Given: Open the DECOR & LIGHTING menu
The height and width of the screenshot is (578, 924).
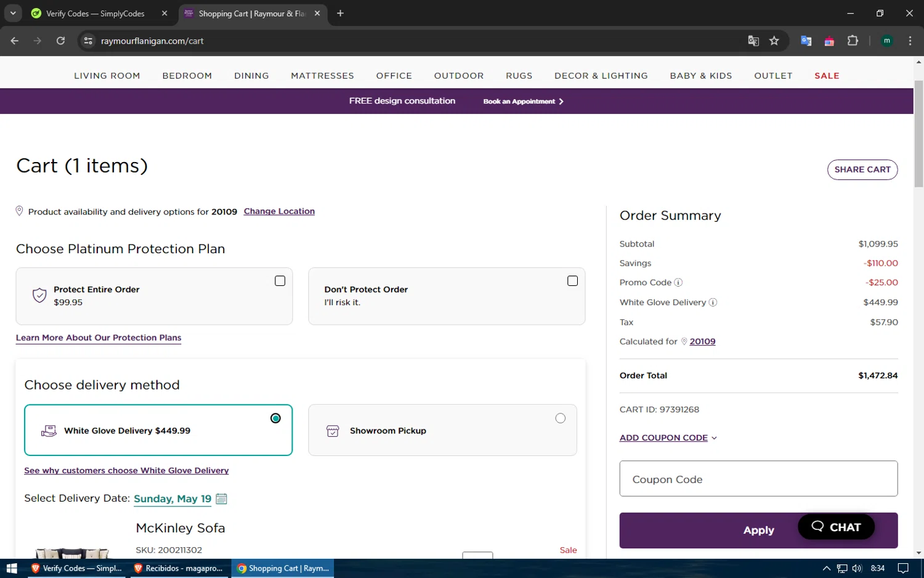Looking at the screenshot, I should click(601, 76).
